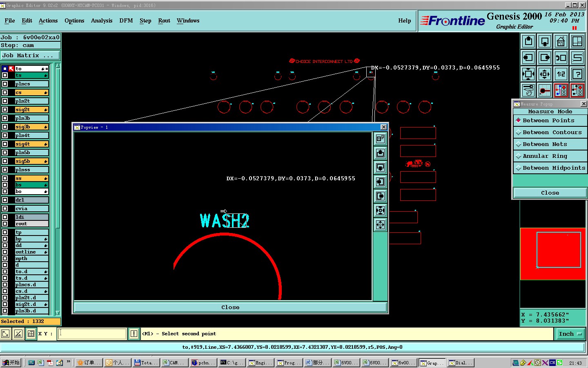The image size is (588, 368).
Task: Click the diagonal arrow snap icon near XY
Action: click(x=5, y=334)
